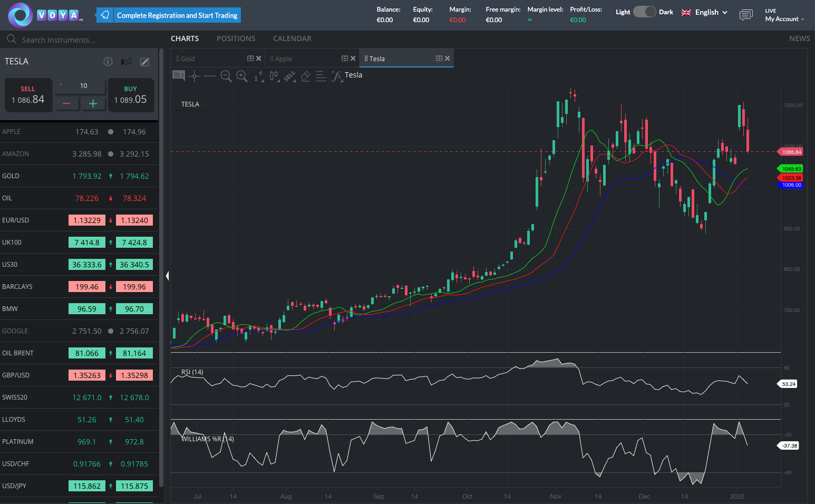
Task: Click the edit pencil icon for Tesla
Action: (x=145, y=62)
